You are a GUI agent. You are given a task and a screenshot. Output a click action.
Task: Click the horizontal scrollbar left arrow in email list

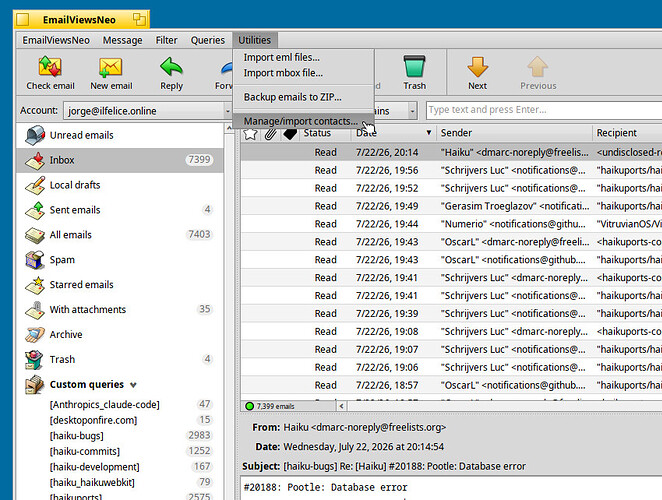click(341, 406)
